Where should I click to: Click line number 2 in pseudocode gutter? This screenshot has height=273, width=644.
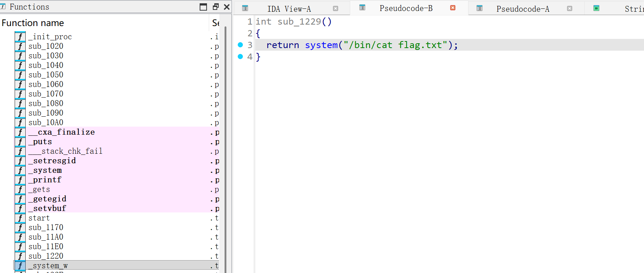click(x=250, y=33)
